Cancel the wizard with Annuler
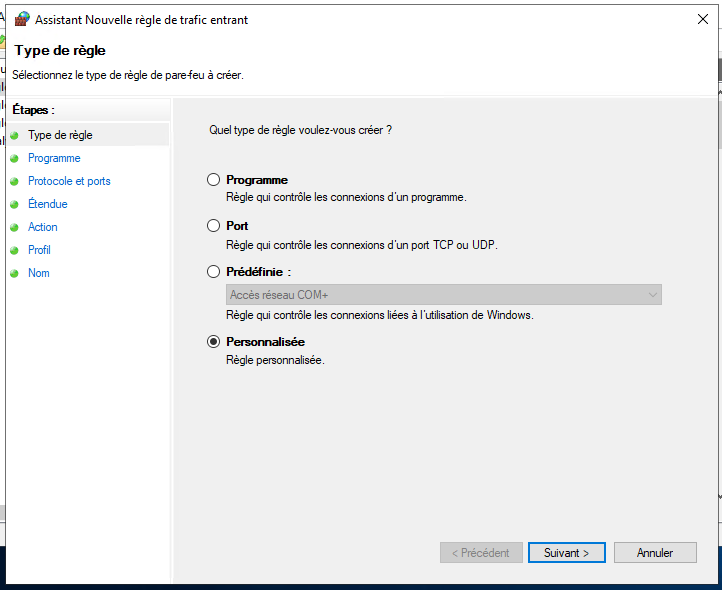The height and width of the screenshot is (590, 722). [x=655, y=553]
